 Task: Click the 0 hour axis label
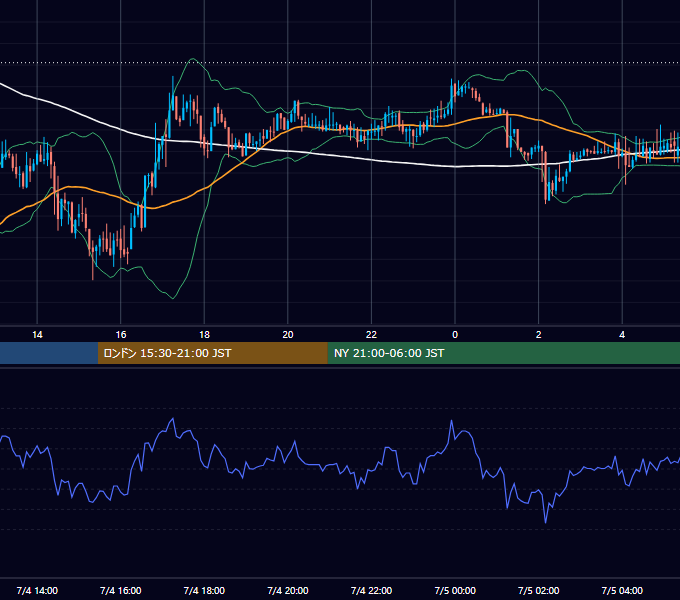(x=455, y=335)
